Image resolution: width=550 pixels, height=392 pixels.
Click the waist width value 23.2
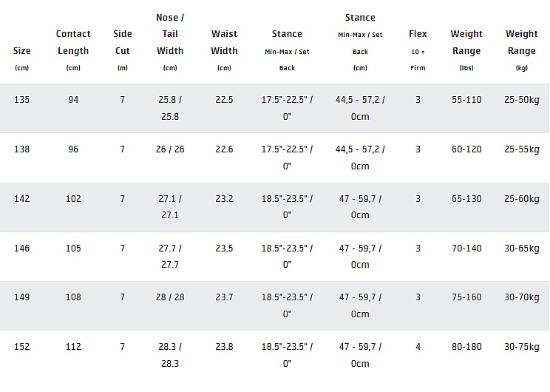tap(224, 199)
